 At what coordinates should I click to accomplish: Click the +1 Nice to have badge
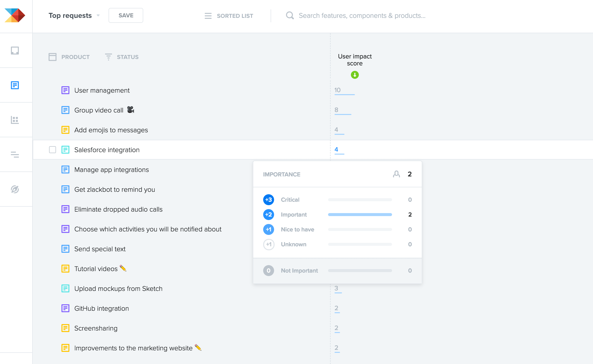click(x=269, y=229)
